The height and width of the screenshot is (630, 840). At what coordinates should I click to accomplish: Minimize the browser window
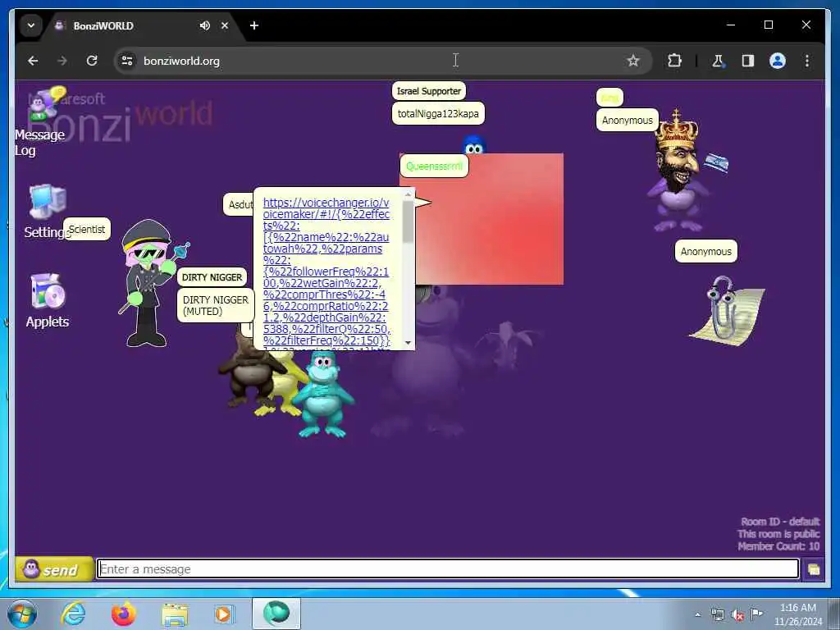(731, 25)
